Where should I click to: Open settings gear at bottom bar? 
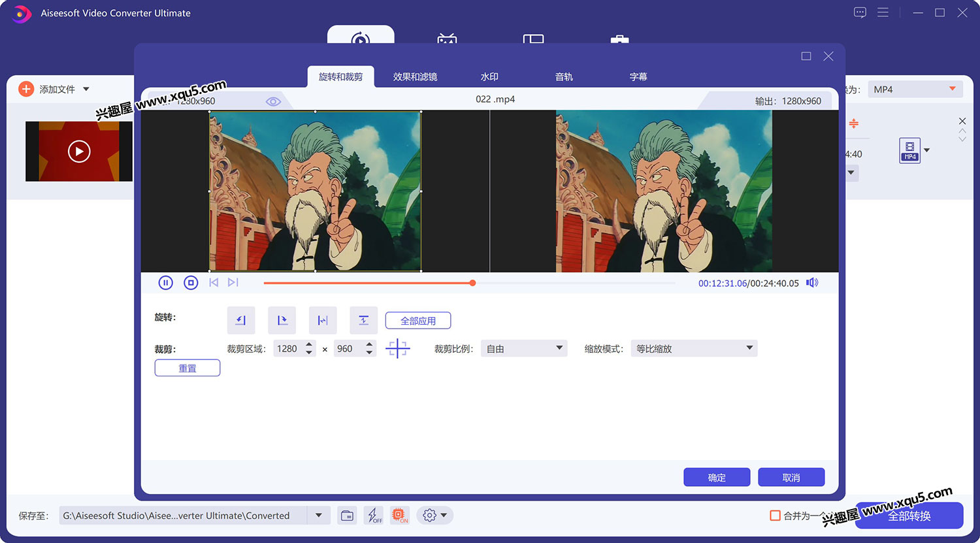pyautogui.click(x=429, y=516)
